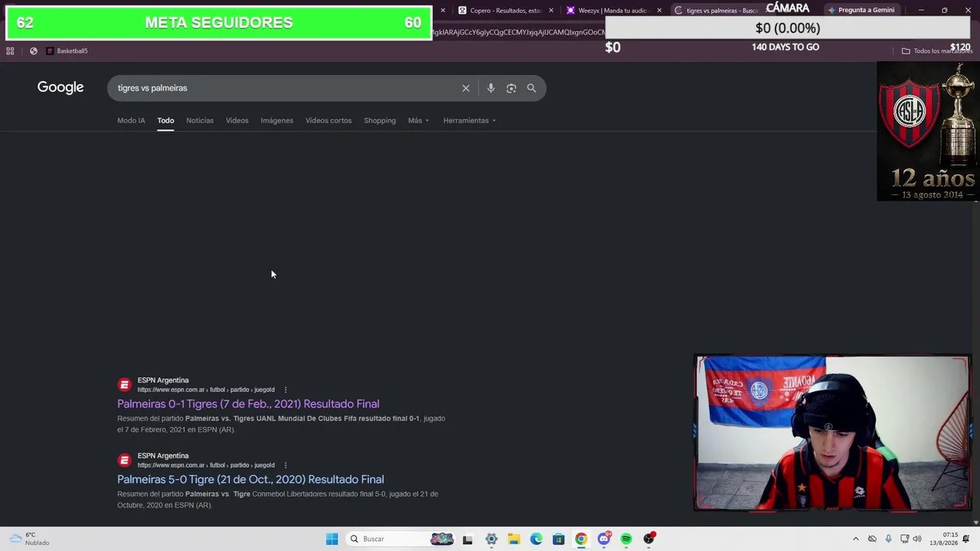This screenshot has width=980, height=551.
Task: Open Google Lens image search icon
Action: pos(511,88)
